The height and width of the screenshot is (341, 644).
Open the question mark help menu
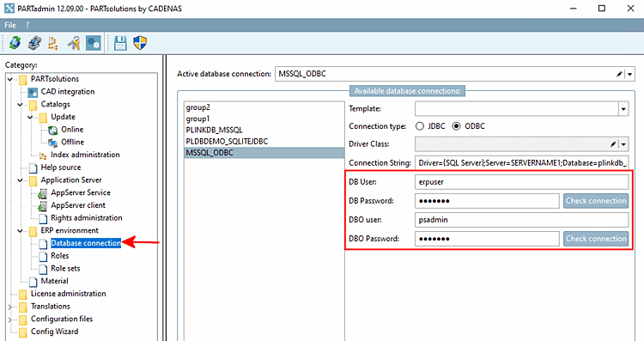tap(27, 25)
